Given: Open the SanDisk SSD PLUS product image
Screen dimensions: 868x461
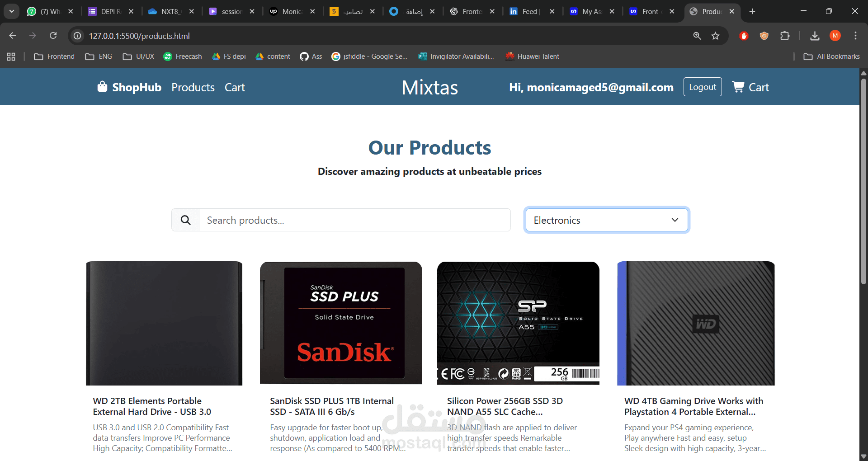Looking at the screenshot, I should click(341, 323).
